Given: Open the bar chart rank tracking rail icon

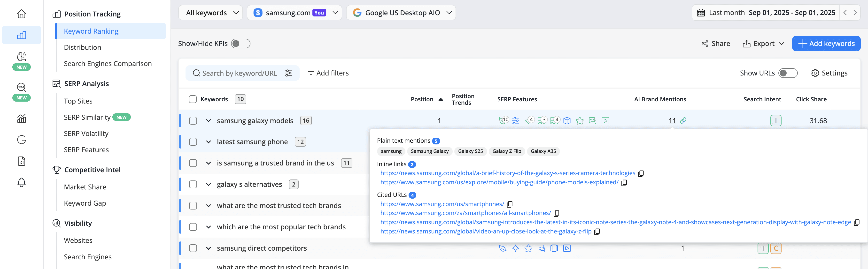Looking at the screenshot, I should [22, 35].
